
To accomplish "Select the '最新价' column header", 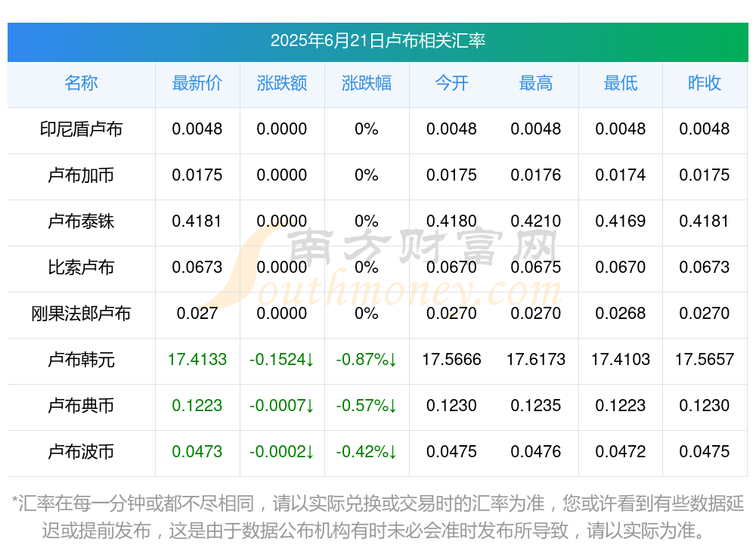I will [197, 83].
